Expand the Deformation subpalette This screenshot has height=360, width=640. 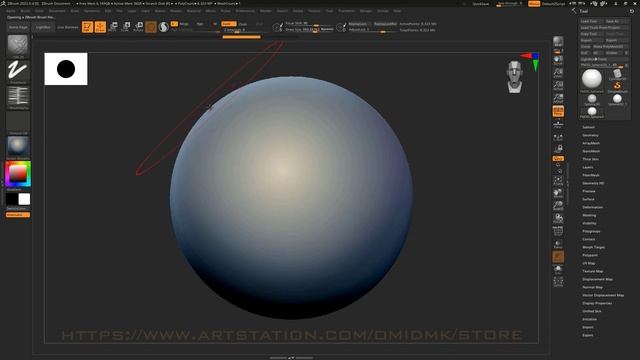(x=593, y=207)
